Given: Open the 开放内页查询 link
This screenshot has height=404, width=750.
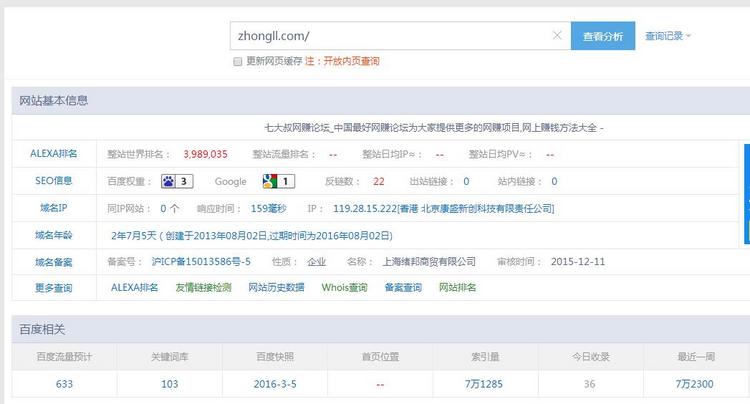Looking at the screenshot, I should point(349,62).
